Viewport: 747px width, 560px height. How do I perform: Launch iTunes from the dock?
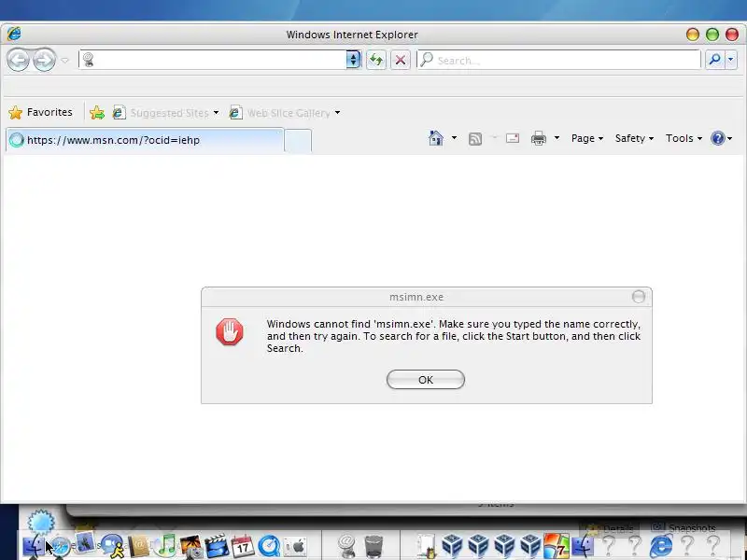click(165, 546)
